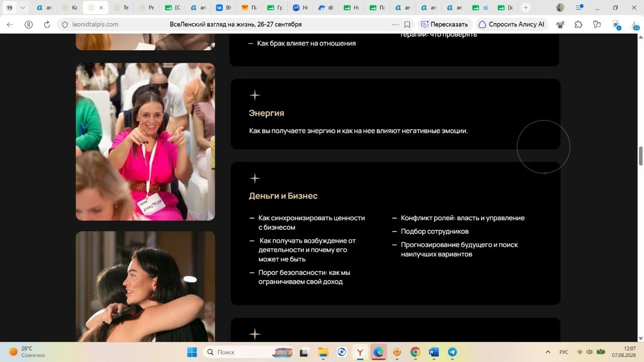
Task: Click 'Как получать возбуждение от деятельности' item
Action: tap(307, 250)
